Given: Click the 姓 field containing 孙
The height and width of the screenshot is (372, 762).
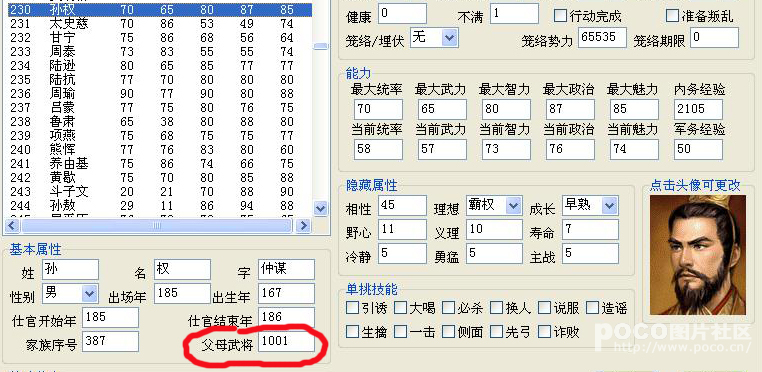Looking at the screenshot, I should coord(70,270).
